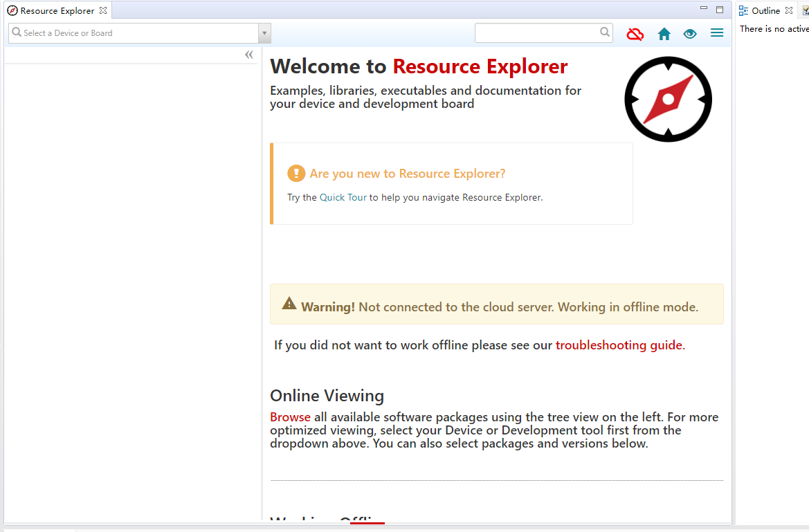Click 'There is no active' Outline text

774,29
